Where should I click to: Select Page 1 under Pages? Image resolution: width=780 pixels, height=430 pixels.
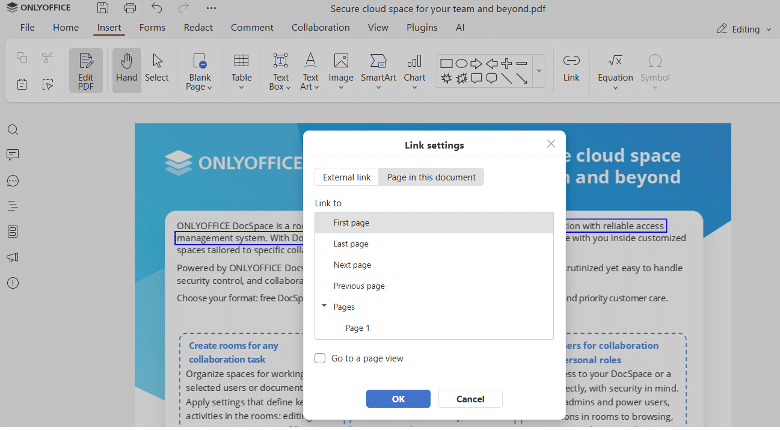coord(434,328)
